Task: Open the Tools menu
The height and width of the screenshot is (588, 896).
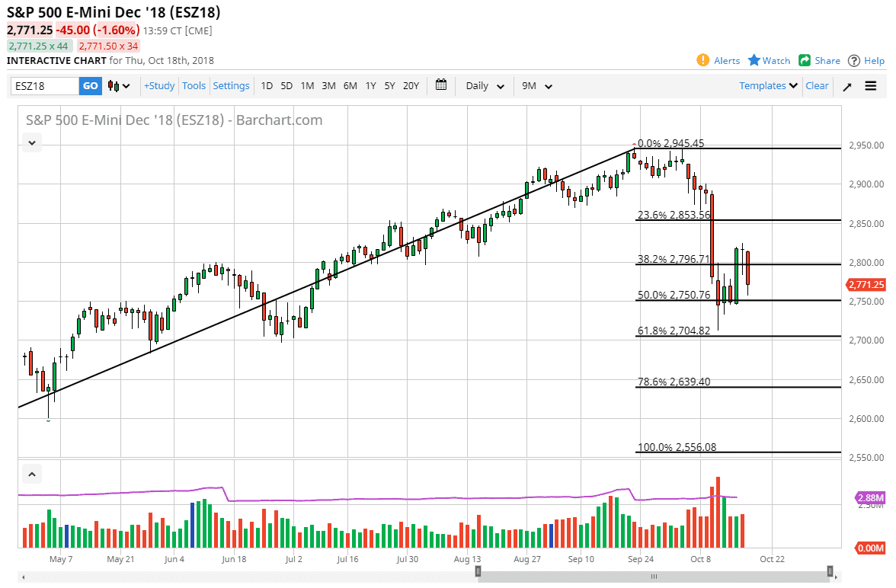Action: point(194,85)
